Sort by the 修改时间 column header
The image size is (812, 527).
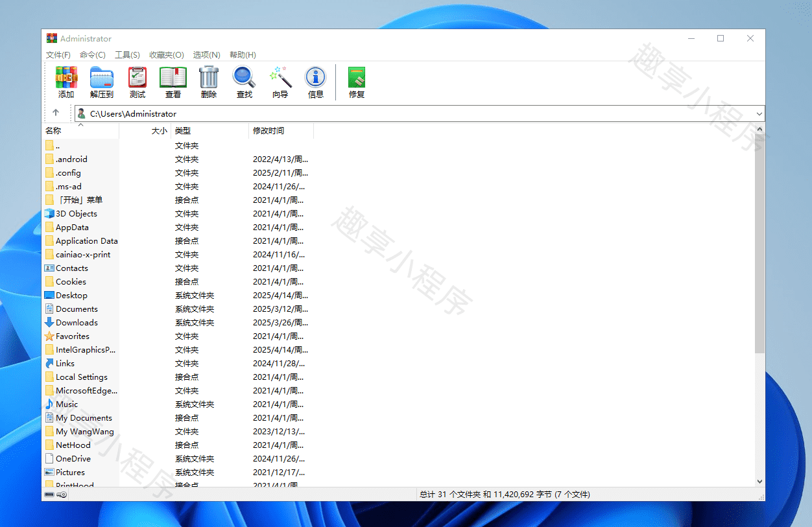281,131
